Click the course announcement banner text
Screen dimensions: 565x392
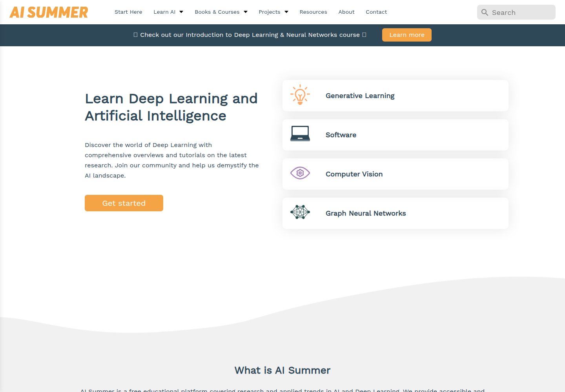coord(250,35)
